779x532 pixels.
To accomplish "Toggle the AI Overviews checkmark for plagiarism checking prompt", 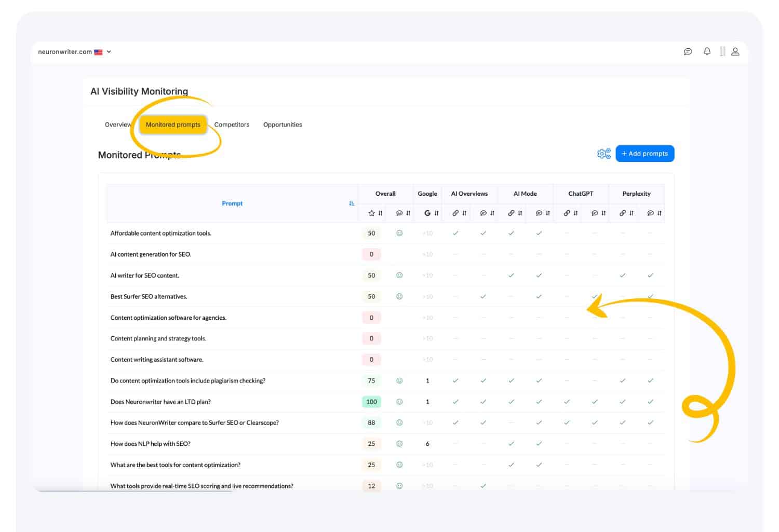I will pos(455,380).
